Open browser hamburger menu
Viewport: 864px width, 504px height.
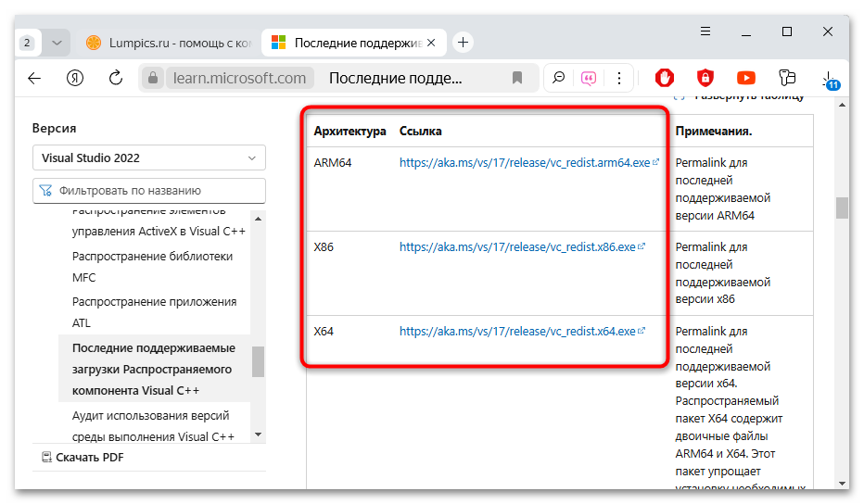(x=705, y=31)
